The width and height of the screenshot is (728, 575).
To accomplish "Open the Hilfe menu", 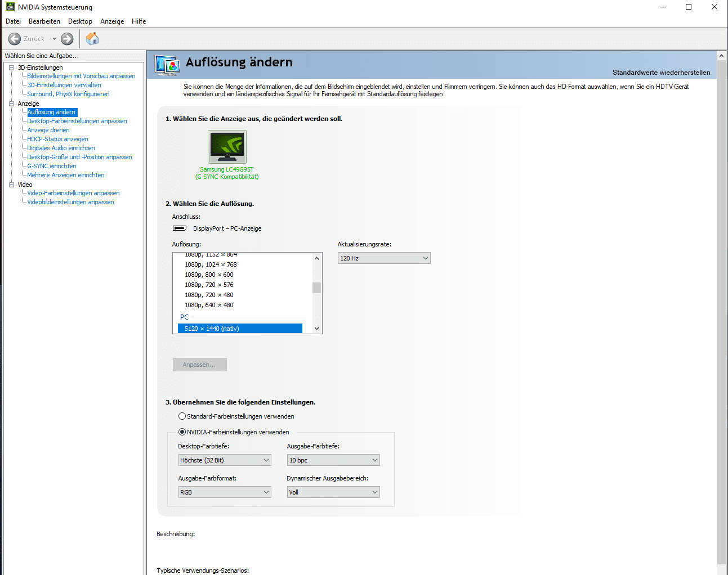I will click(139, 21).
